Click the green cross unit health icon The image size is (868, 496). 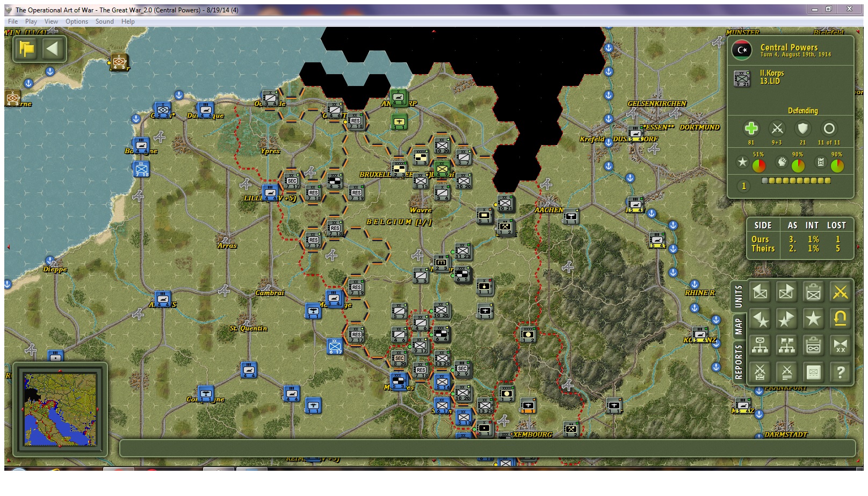click(x=751, y=128)
